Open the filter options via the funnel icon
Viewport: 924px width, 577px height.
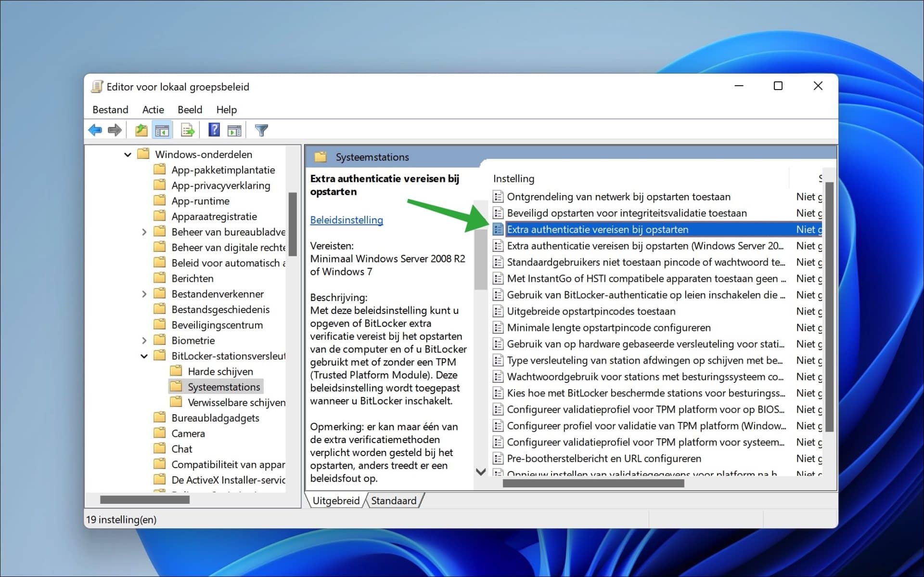[x=261, y=130]
